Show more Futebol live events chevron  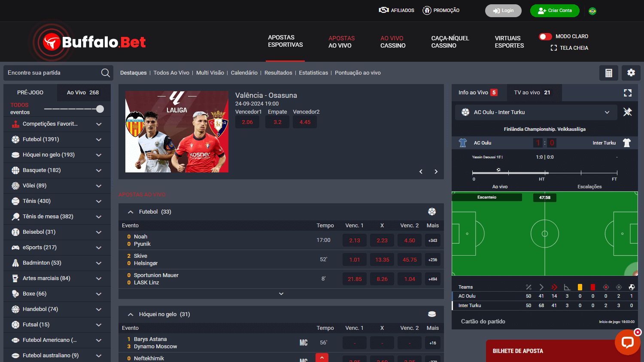point(281,294)
